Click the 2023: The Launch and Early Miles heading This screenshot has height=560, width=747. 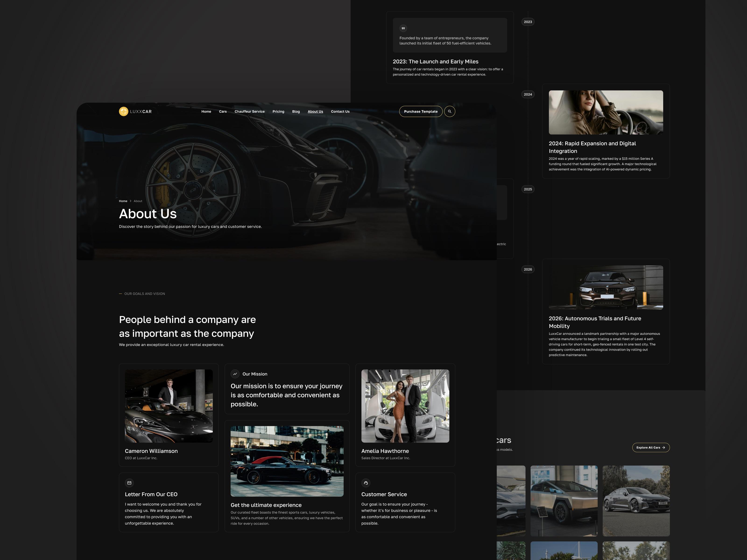tap(436, 61)
